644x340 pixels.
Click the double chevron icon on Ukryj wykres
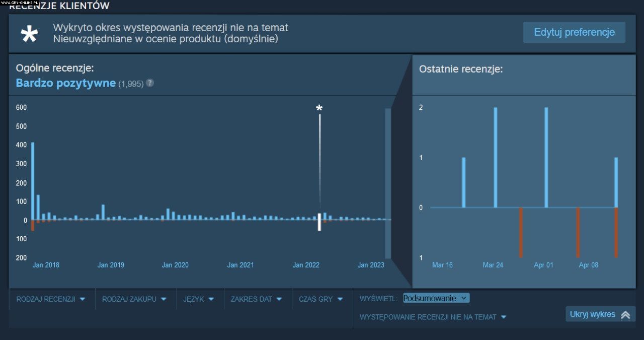[625, 315]
